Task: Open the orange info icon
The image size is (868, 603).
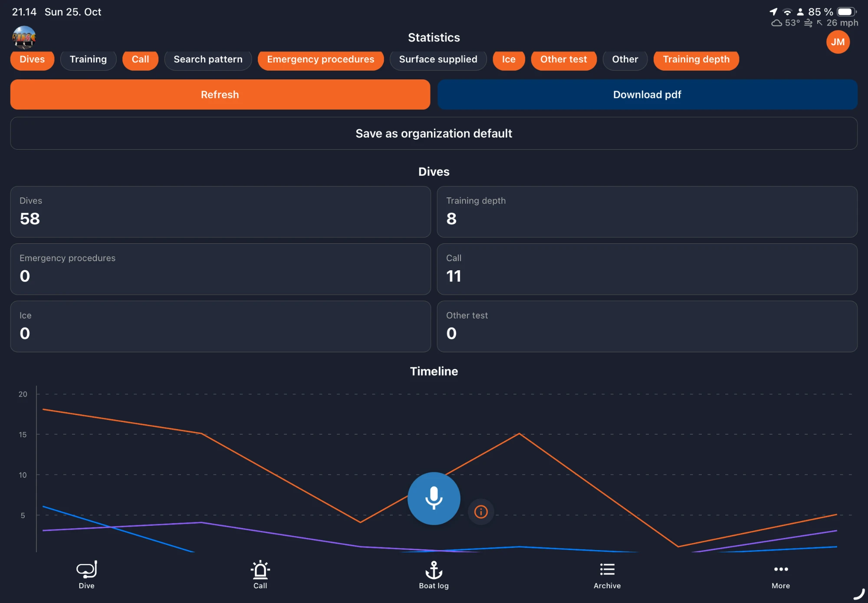Action: [481, 511]
